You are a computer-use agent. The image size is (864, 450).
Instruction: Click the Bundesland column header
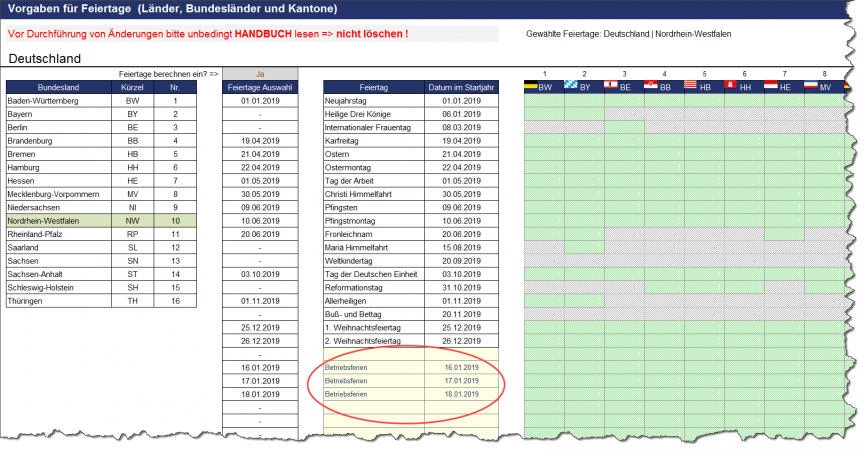(58, 87)
